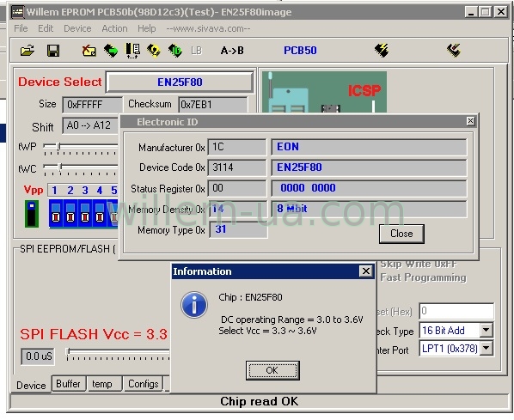Click the greyed LB lock bits icon
Viewport: 514px width, 420px height.
pos(196,51)
